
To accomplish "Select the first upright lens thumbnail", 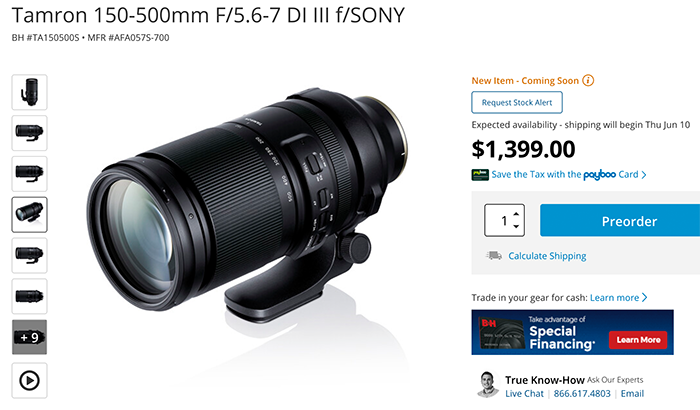I will coord(29,92).
